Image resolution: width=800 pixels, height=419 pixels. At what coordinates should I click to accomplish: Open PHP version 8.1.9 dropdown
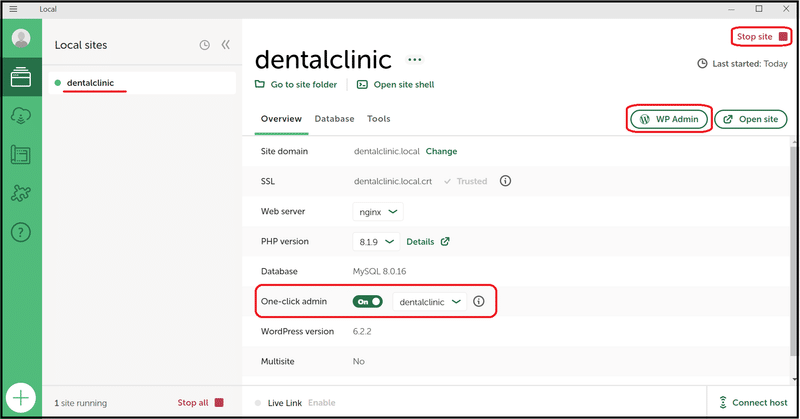pos(376,242)
